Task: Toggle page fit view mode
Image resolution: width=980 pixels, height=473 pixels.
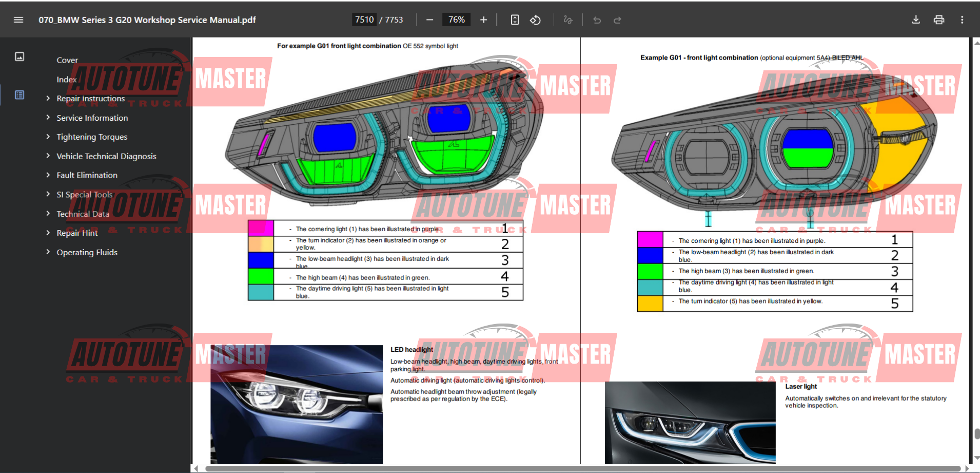Action: [515, 20]
